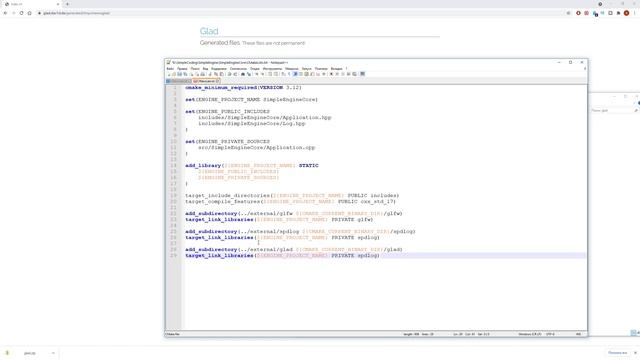Click add_subdirectory(../external/glfw line
The width and height of the screenshot is (640, 360).
294,213
